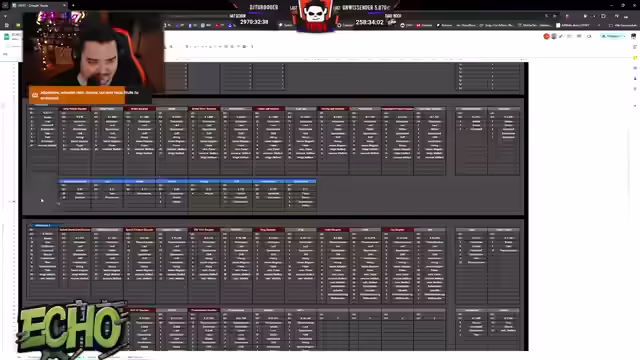This screenshot has width=640, height=360.
Task: Click the orange collaborator avatar
Action: point(547,36)
